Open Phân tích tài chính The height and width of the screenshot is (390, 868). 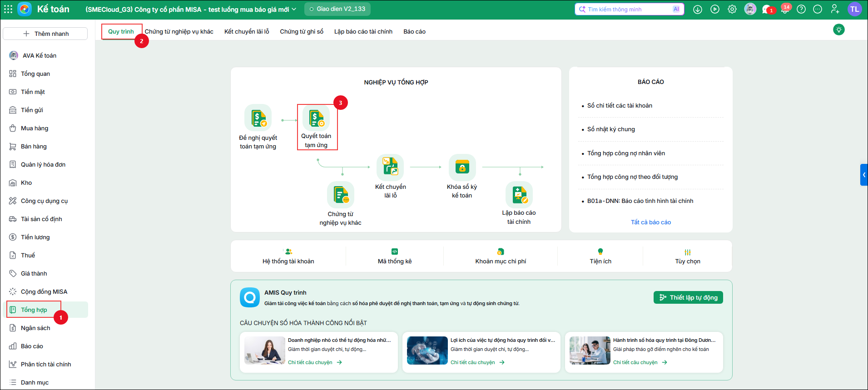tap(45, 364)
